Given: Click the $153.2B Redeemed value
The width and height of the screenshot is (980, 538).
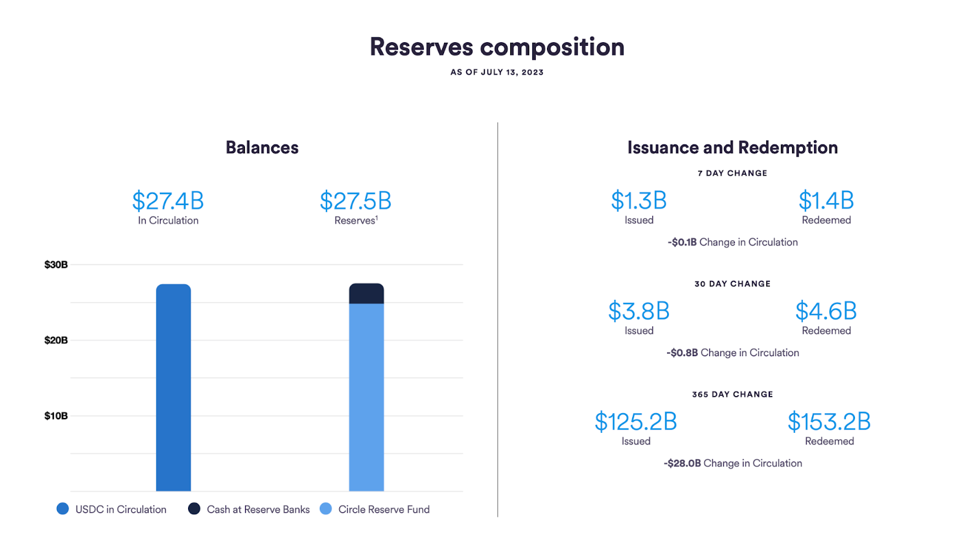Looking at the screenshot, I should pyautogui.click(x=829, y=422).
